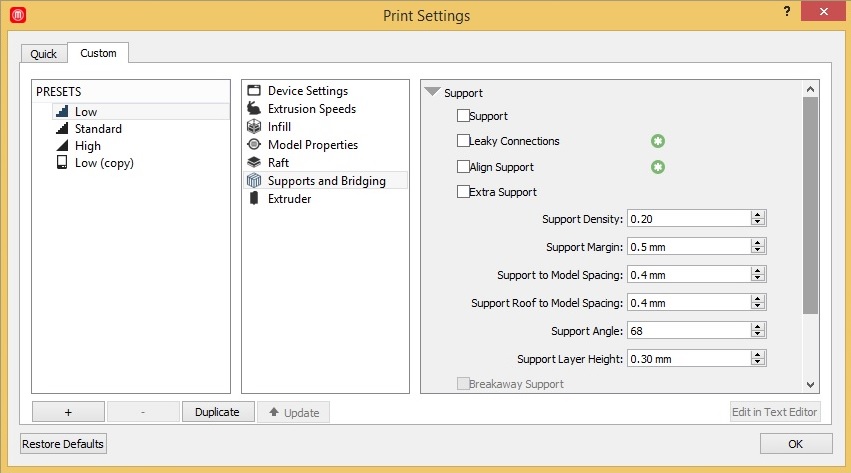This screenshot has width=851, height=473.
Task: Enable the Support checkbox
Action: coord(463,116)
